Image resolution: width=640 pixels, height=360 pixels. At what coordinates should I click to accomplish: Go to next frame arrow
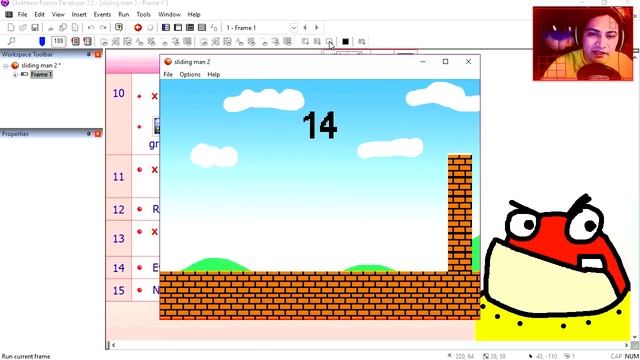(x=317, y=28)
